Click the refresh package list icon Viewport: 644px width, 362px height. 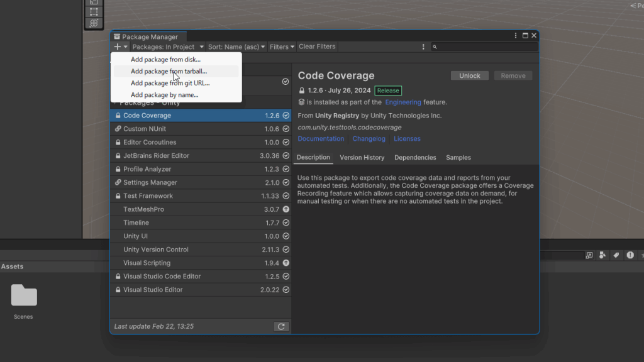(x=281, y=326)
